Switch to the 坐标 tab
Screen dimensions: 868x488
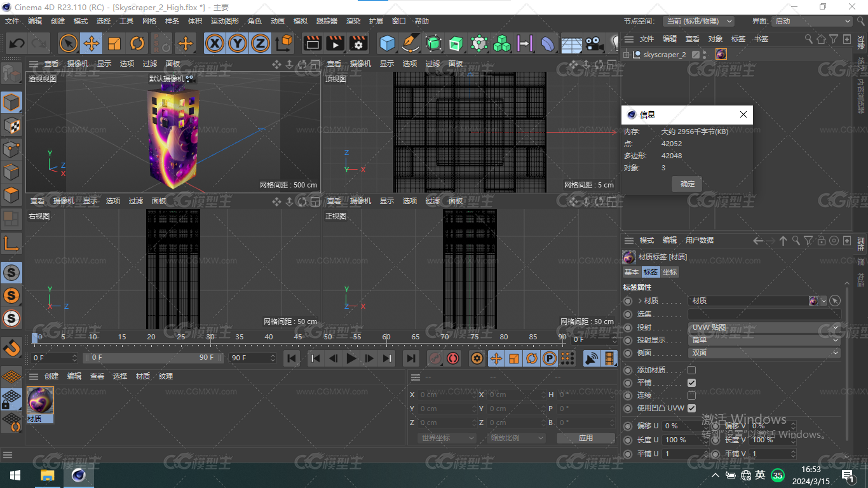(670, 272)
